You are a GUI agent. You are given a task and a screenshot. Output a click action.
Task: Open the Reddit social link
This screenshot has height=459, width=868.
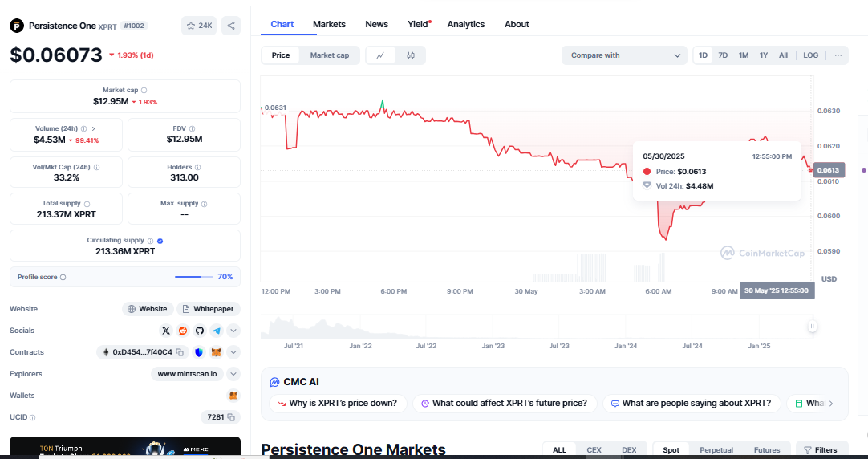click(183, 331)
